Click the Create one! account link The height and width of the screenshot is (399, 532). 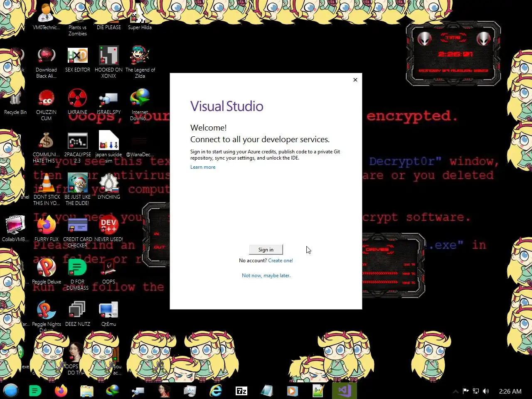281,261
